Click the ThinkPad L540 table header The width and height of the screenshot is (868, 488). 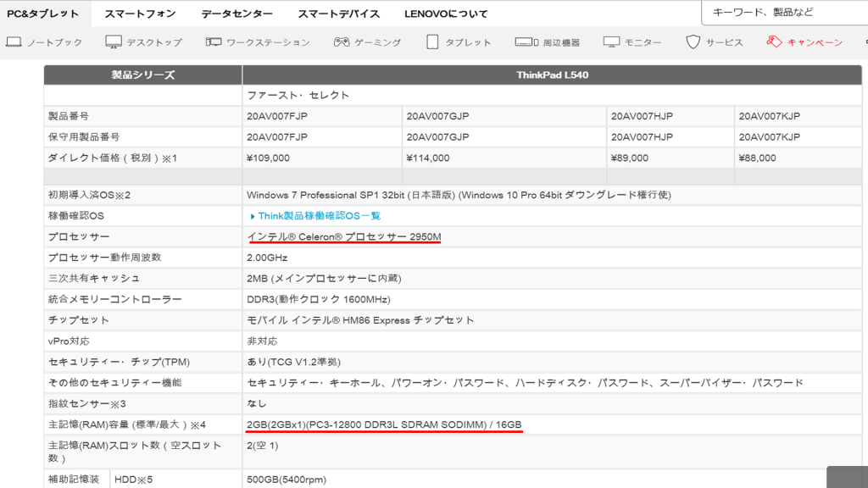[x=552, y=75]
